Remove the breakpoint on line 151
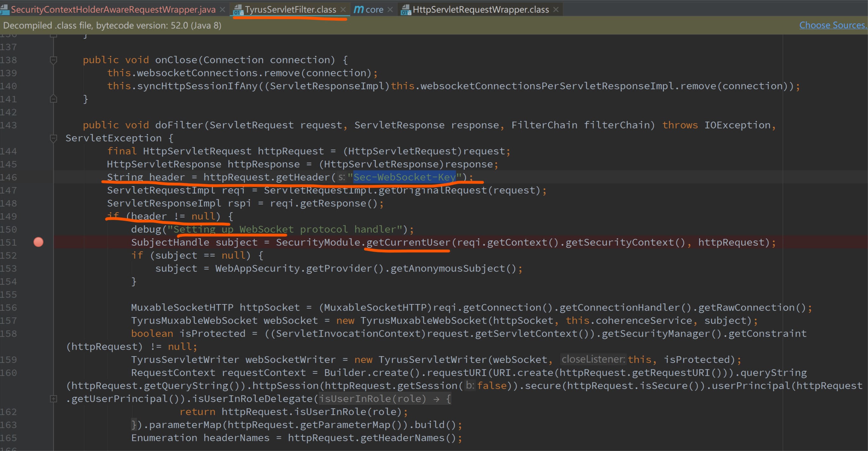The image size is (868, 451). pos(38,242)
